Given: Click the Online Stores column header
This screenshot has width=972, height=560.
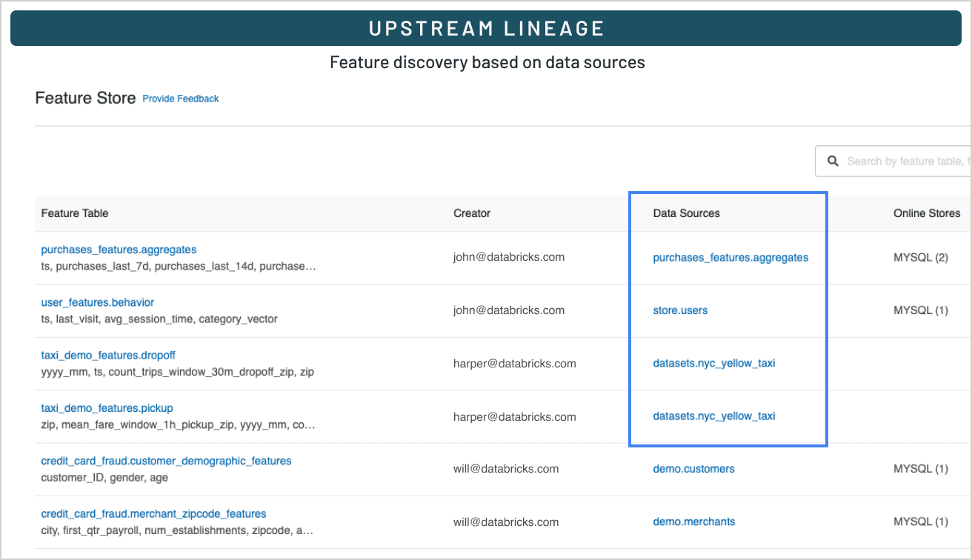Looking at the screenshot, I should click(x=926, y=213).
